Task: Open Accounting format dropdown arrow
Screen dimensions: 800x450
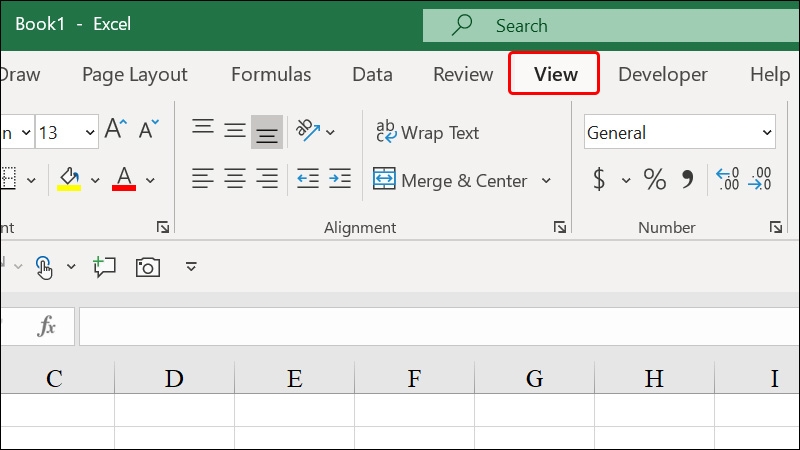Action: click(626, 180)
